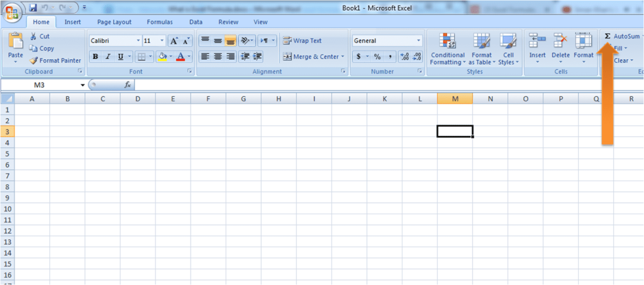Open the Calibri font name dropdown
The image size is (644, 285).
138,41
